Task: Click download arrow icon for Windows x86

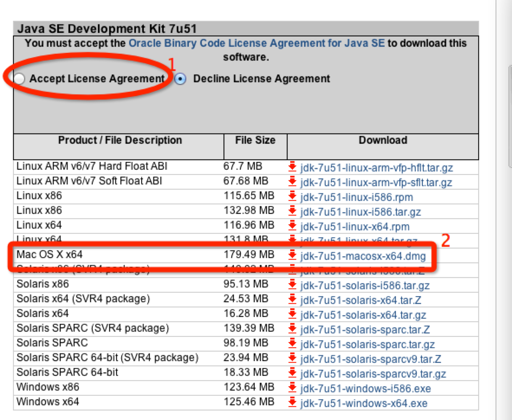Action: pos(292,388)
